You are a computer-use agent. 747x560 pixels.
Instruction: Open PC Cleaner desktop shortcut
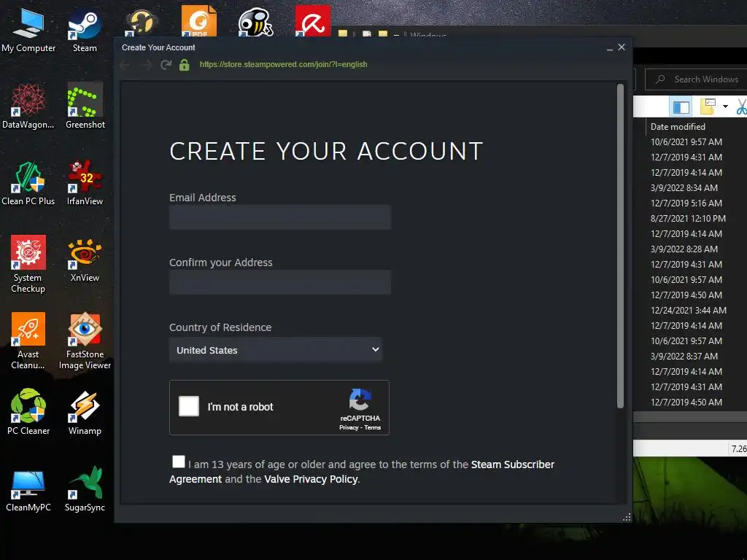coord(28,413)
